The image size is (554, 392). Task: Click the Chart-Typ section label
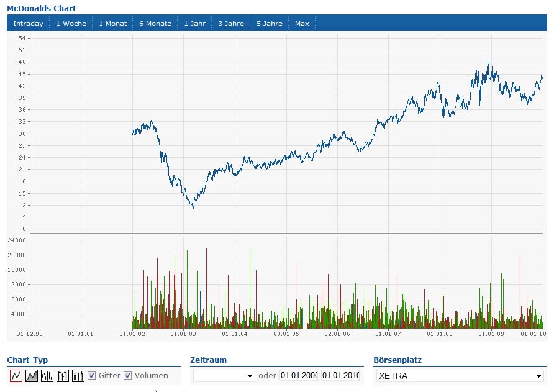(27, 360)
